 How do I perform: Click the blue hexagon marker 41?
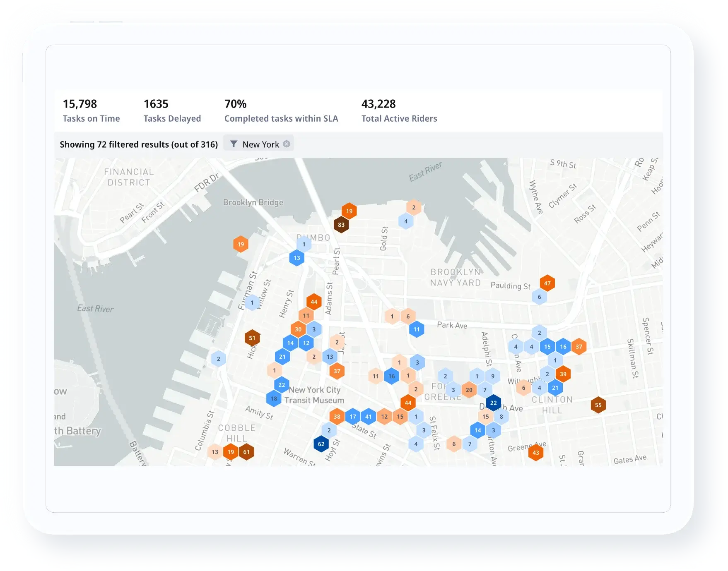369,417
